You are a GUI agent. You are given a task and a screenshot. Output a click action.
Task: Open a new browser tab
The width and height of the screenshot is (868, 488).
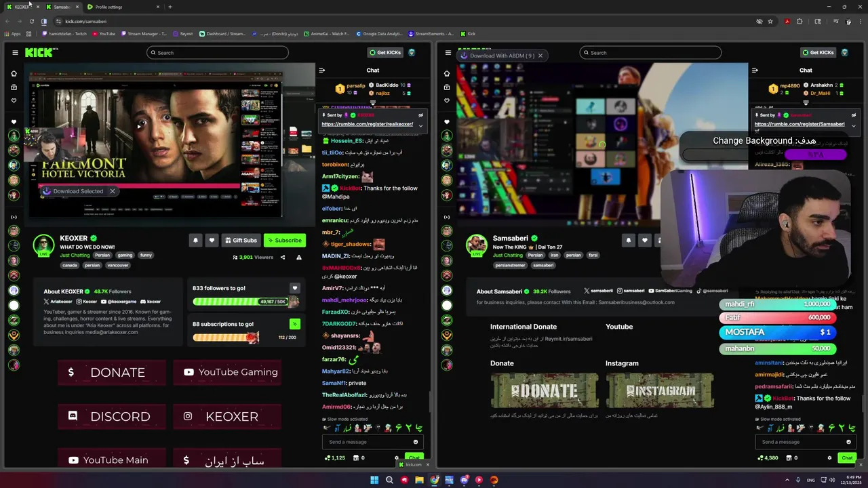(x=170, y=7)
